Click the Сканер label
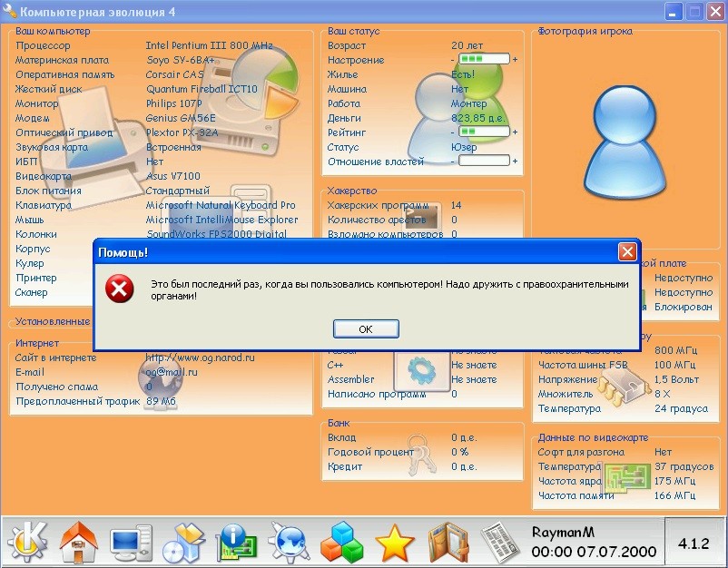This screenshot has width=728, height=568. click(32, 292)
